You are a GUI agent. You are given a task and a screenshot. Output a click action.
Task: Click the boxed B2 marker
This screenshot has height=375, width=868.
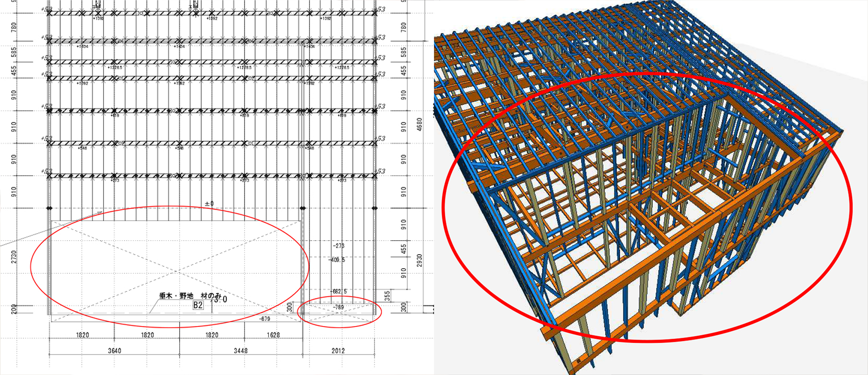tap(198, 305)
